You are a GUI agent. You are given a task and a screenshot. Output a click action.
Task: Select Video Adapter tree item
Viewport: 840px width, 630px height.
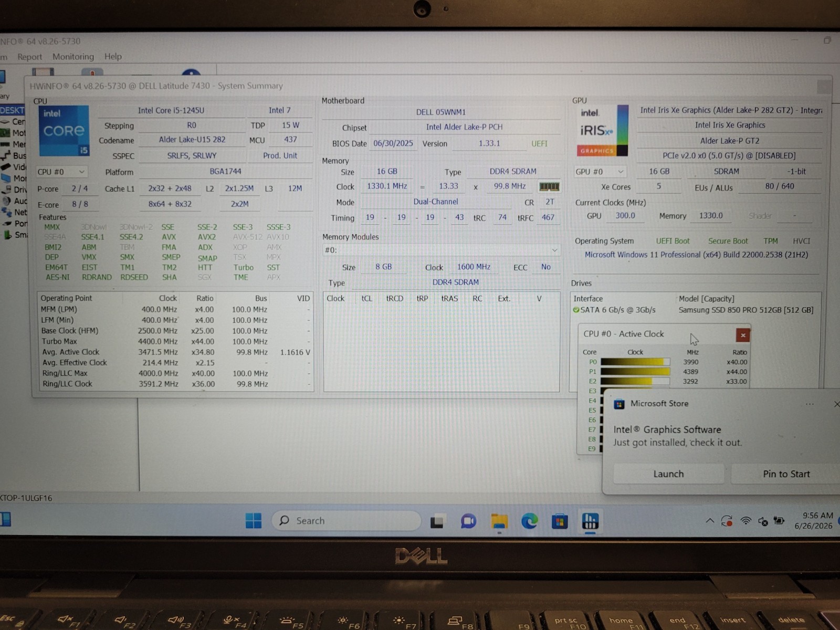tap(14, 167)
